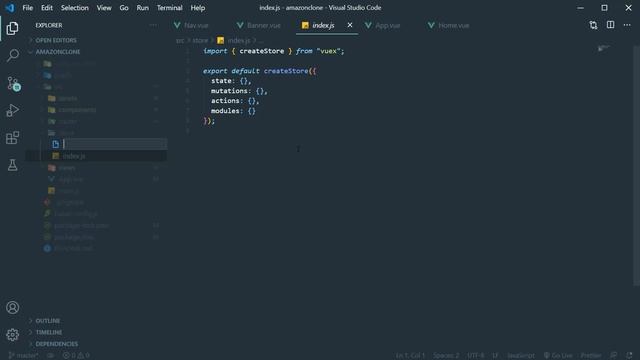Collapse the AMAZONCLONE folder section

(x=58, y=52)
